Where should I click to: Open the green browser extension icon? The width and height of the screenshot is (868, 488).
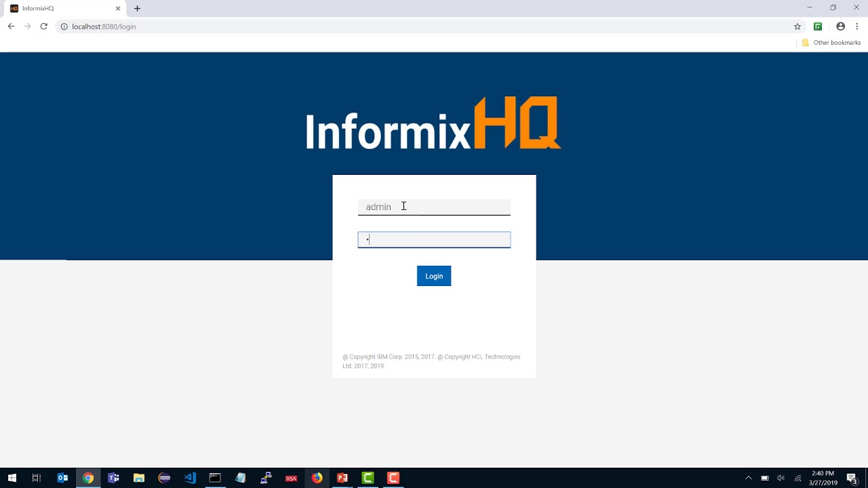point(818,26)
